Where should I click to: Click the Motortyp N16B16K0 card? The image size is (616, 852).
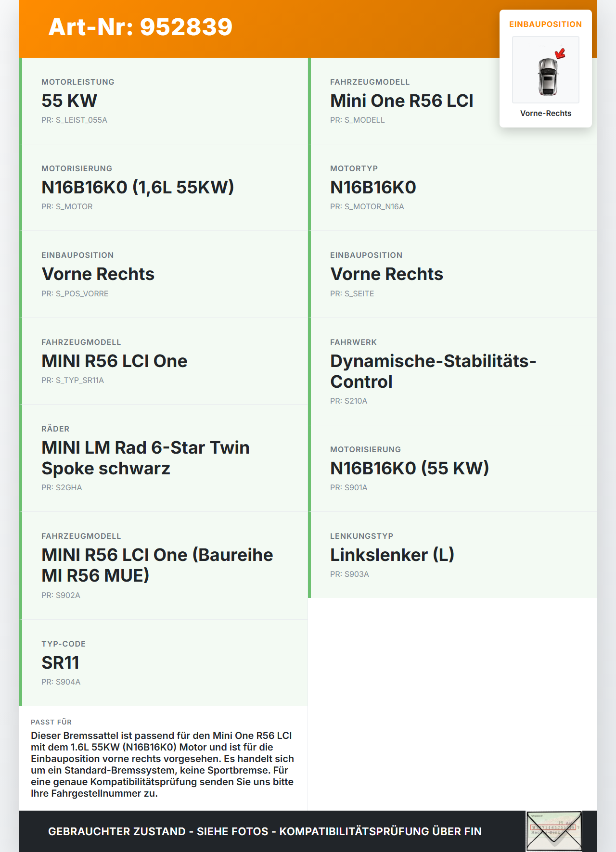pos(452,188)
